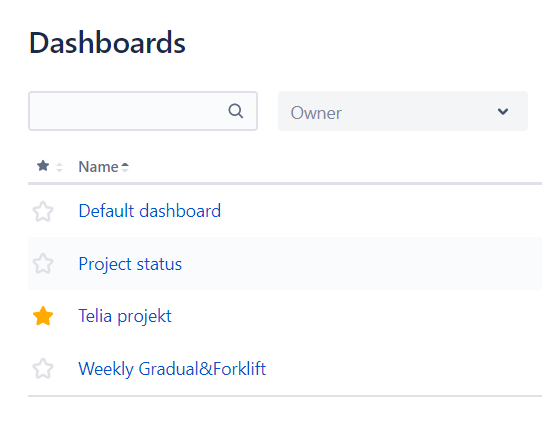The image size is (542, 436).
Task: Open Weekly Gradual&Forklift dashboard link
Action: click(x=172, y=369)
